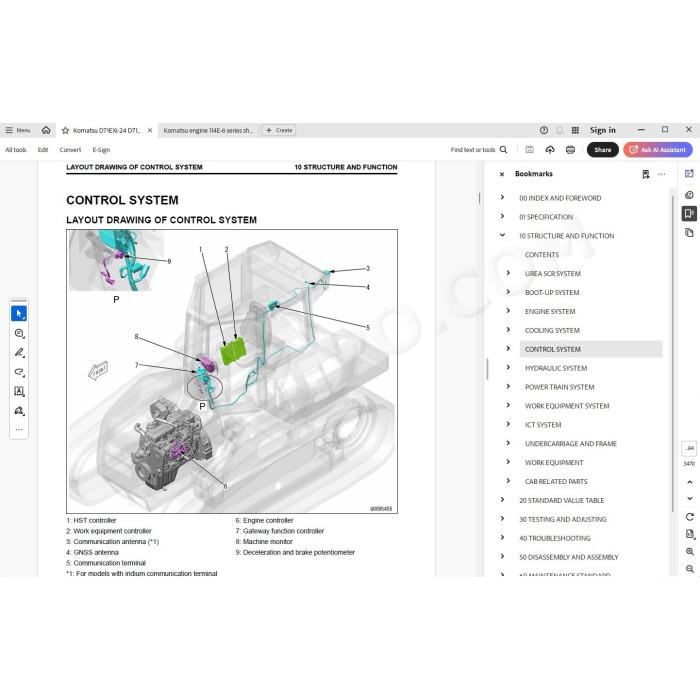Expand the HYDRAULIC SYSTEM bookmark
Viewport: 700px width, 700px height.
[508, 367]
